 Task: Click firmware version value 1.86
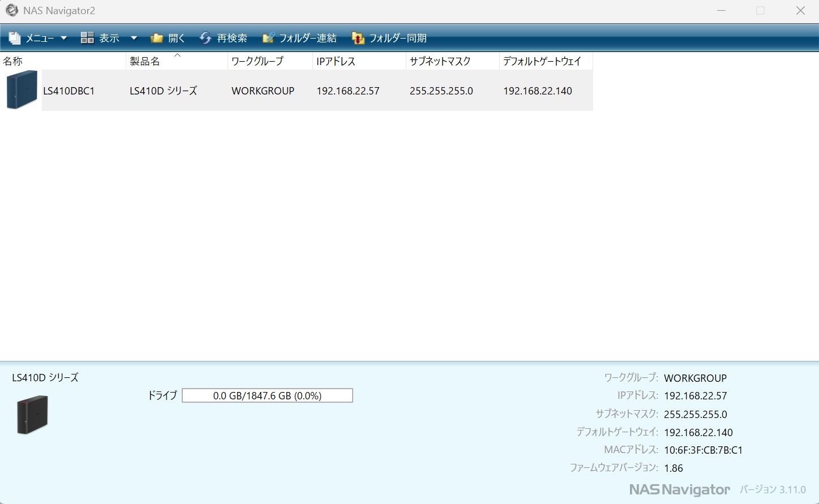pyautogui.click(x=674, y=468)
